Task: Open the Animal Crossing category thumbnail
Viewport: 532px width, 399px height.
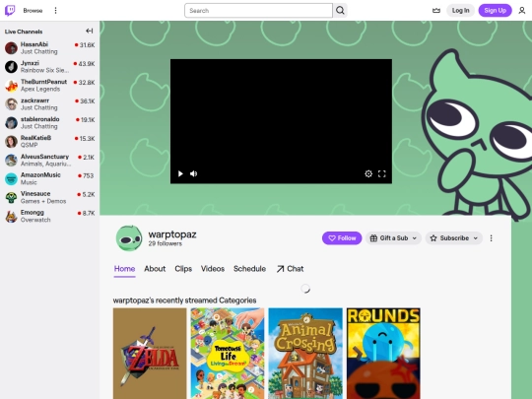Action: point(305,354)
